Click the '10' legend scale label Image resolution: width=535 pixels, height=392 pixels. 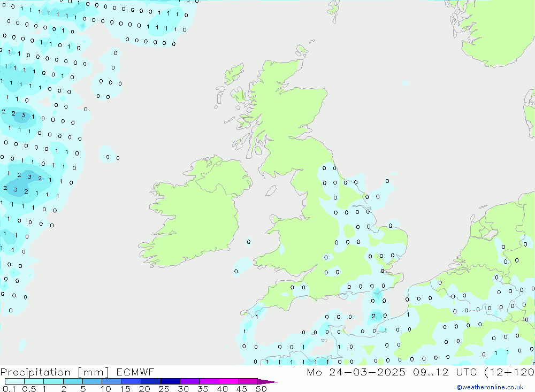coord(106,389)
